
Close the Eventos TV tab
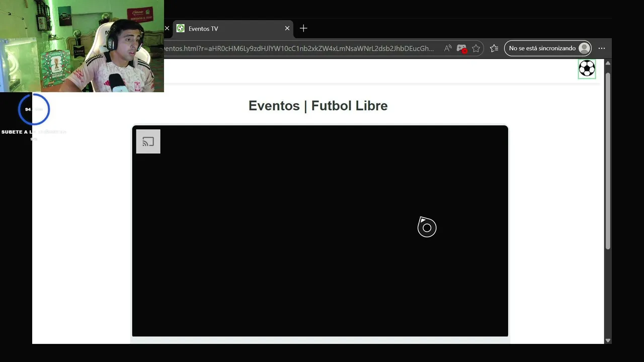[x=287, y=28]
